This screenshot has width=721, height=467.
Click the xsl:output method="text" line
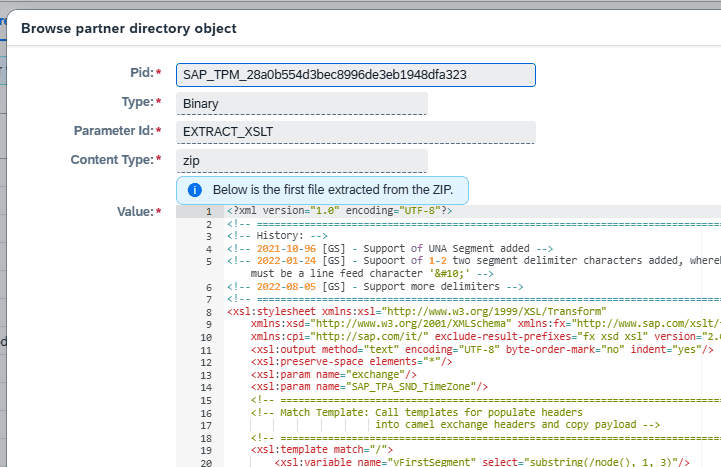coord(482,350)
